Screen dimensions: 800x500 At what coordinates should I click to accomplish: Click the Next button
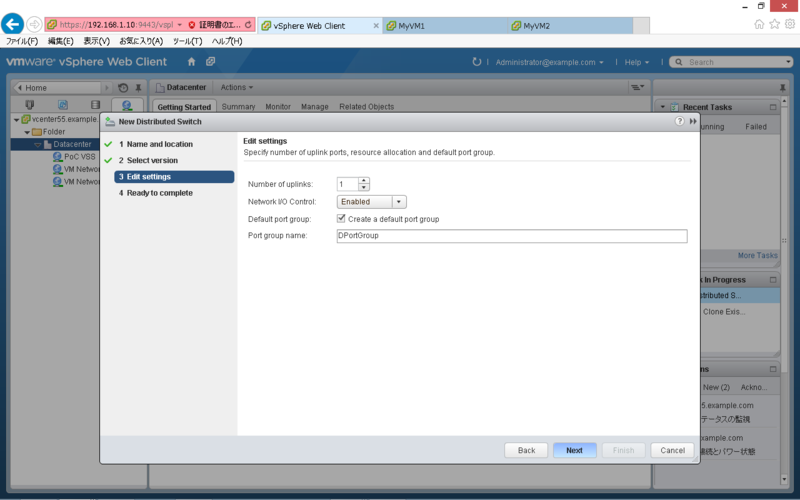click(x=574, y=451)
